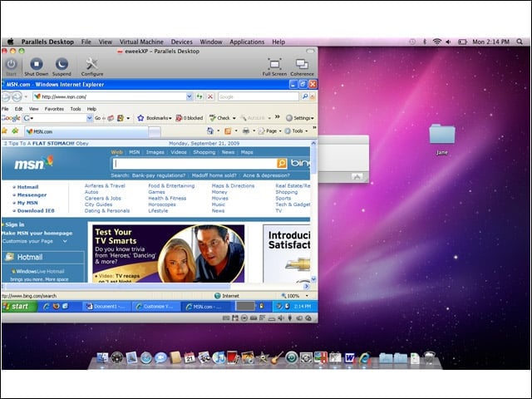The height and width of the screenshot is (399, 532).
Task: Open iCal calendar from the Dock
Action: [190, 358]
